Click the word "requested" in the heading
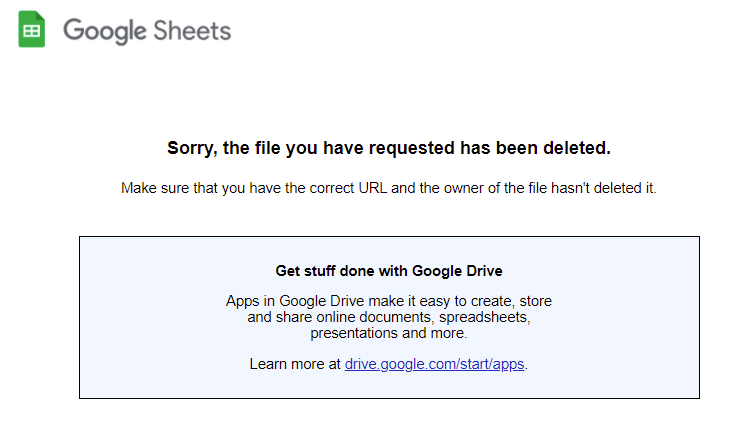The width and height of the screenshot is (749, 424). 410,148
